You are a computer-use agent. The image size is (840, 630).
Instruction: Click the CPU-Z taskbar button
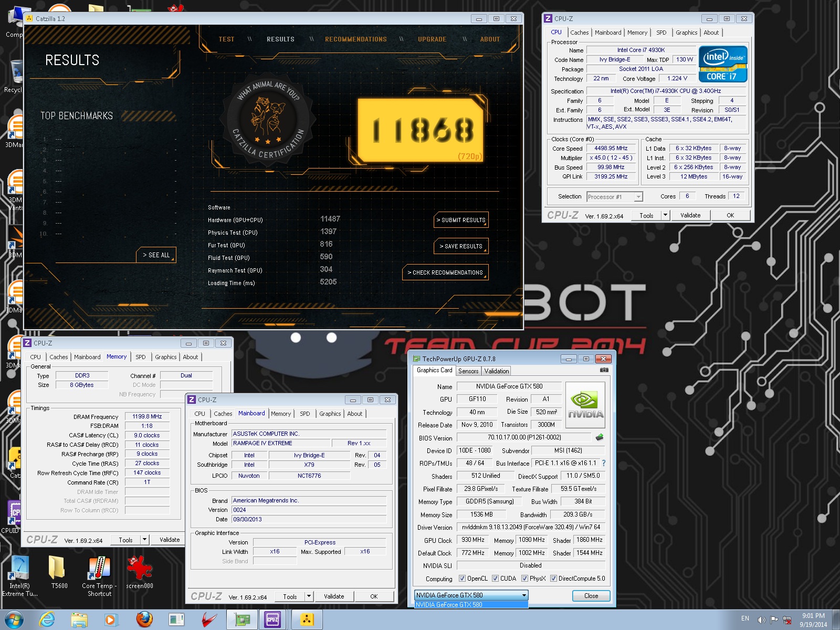[x=273, y=619]
